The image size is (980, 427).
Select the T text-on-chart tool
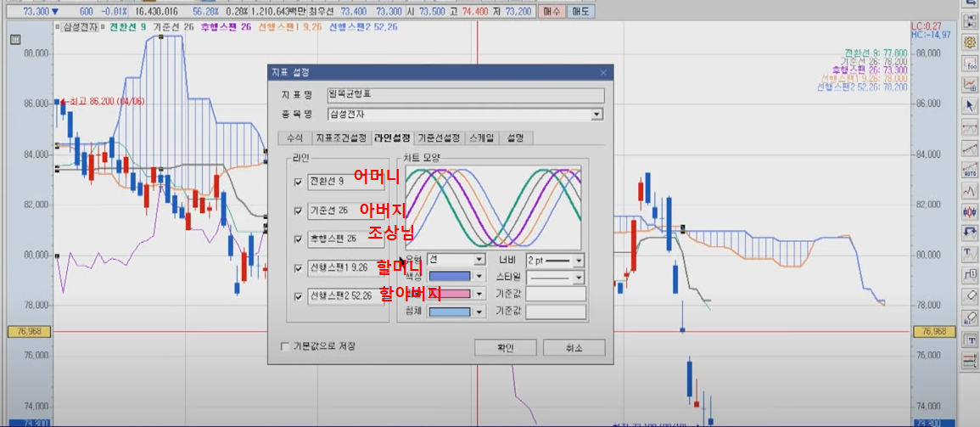pyautogui.click(x=971, y=254)
